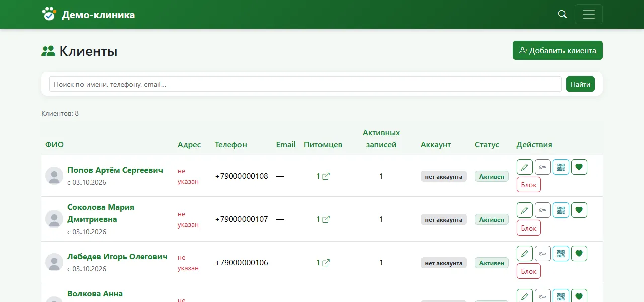Open Соколова Мария Дмитриевна client profile
Viewport: 644px width, 302px height.
(x=101, y=213)
